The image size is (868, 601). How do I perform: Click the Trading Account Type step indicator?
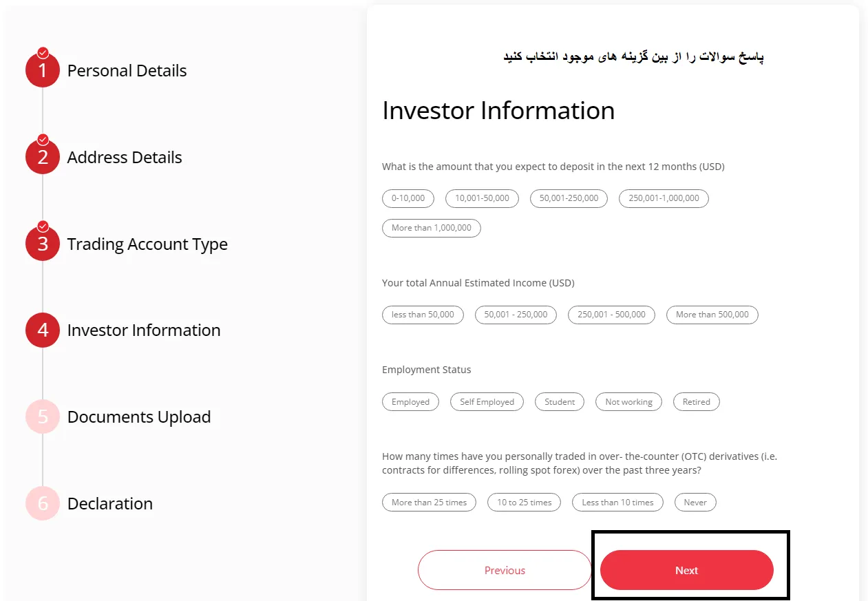42,243
